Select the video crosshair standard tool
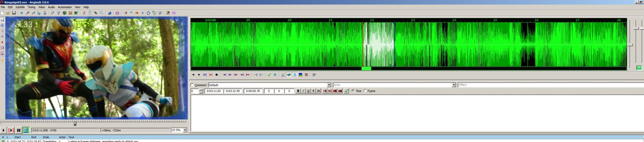 [2, 20]
